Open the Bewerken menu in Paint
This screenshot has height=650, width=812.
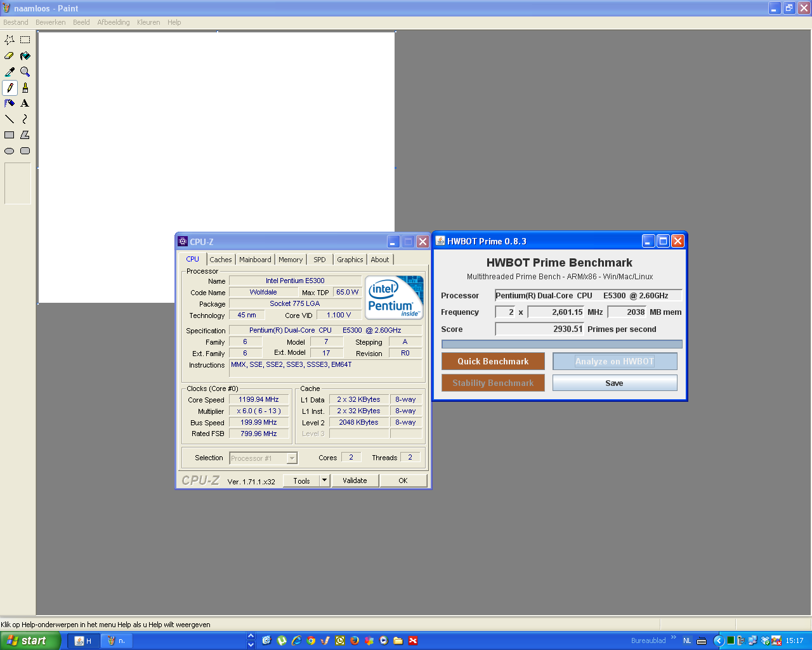tap(51, 22)
